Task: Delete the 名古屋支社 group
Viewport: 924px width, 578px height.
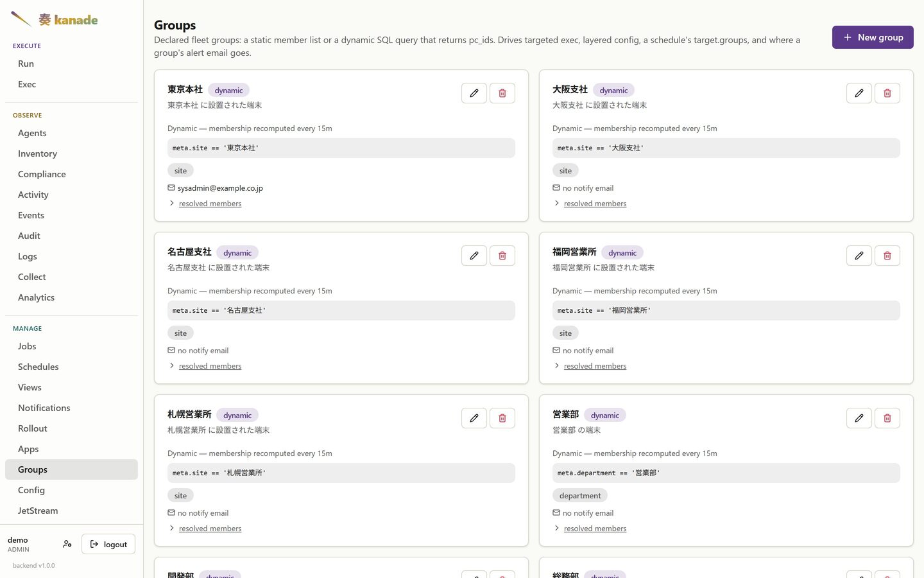Action: 502,256
